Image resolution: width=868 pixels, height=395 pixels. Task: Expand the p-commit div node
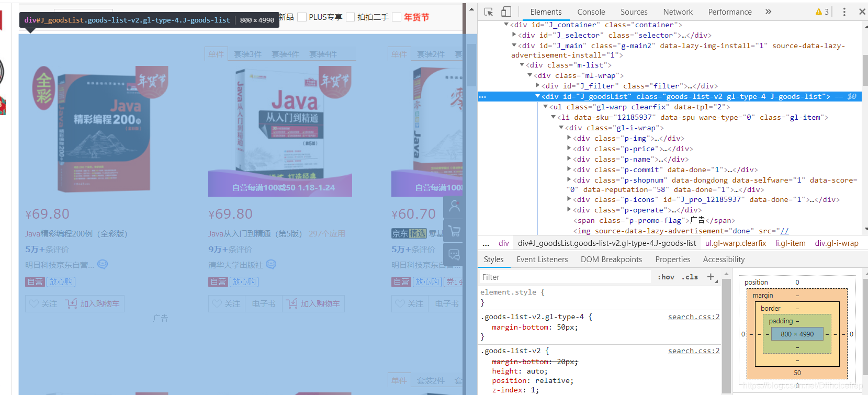(569, 170)
